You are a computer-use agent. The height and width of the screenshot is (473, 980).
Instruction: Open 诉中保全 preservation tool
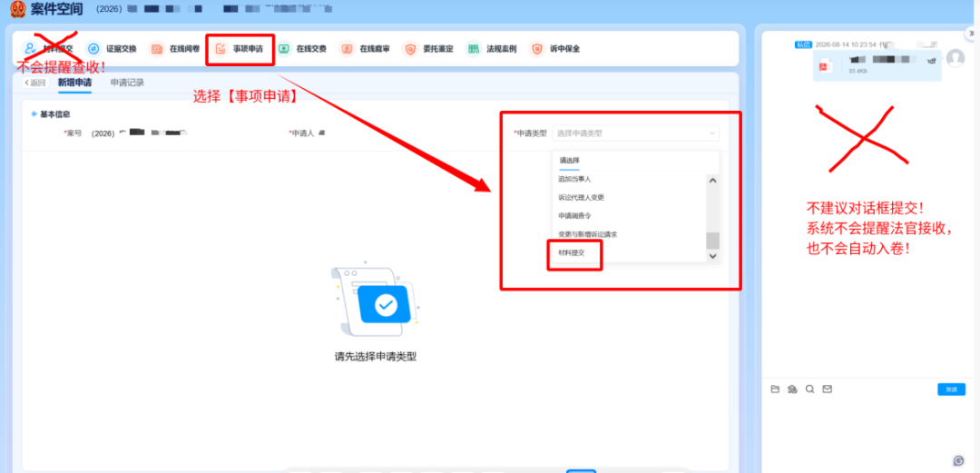point(555,48)
